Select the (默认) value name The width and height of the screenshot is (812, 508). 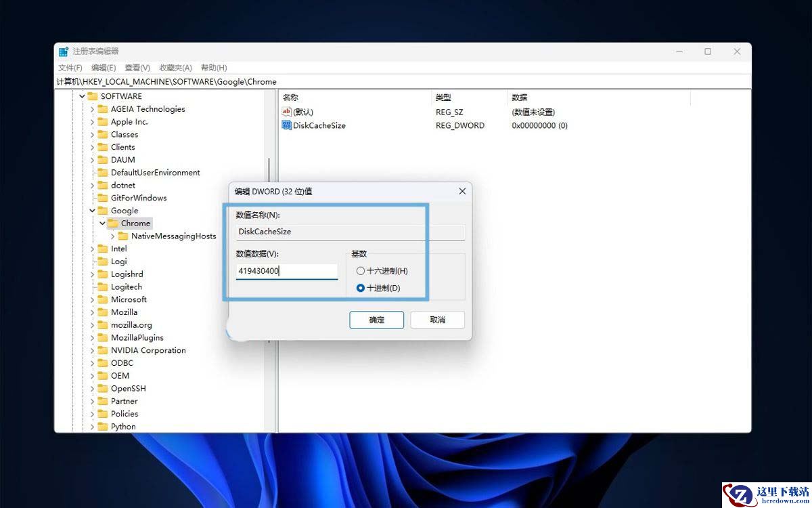pyautogui.click(x=302, y=112)
